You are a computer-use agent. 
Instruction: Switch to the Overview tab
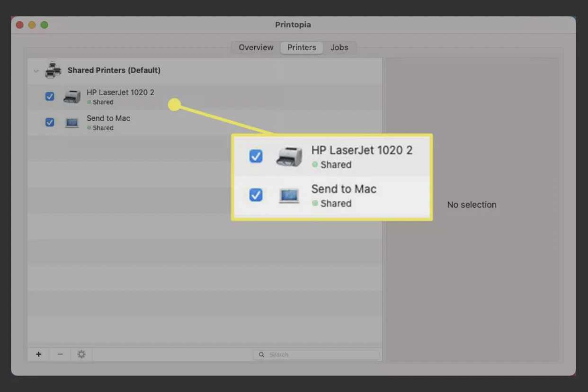tap(256, 47)
